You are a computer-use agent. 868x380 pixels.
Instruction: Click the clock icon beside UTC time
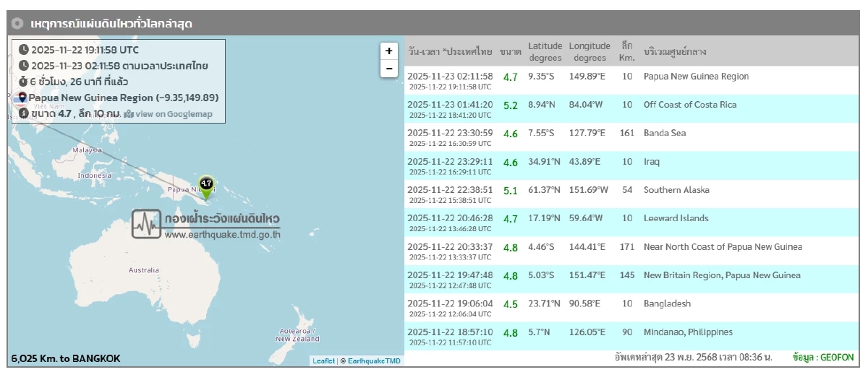[x=24, y=50]
